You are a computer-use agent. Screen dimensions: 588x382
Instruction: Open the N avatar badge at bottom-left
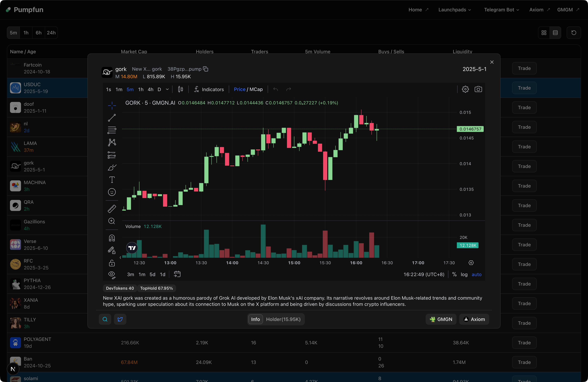click(13, 369)
